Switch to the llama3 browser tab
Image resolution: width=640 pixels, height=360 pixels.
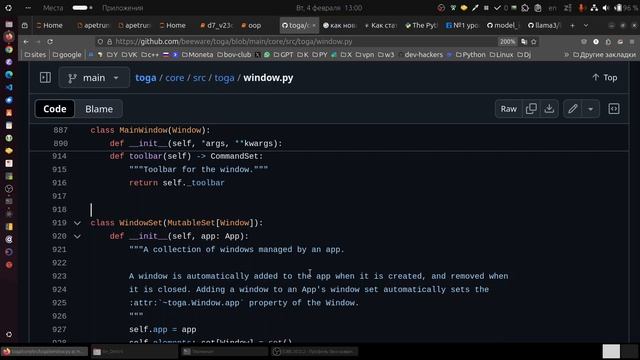[543, 25]
